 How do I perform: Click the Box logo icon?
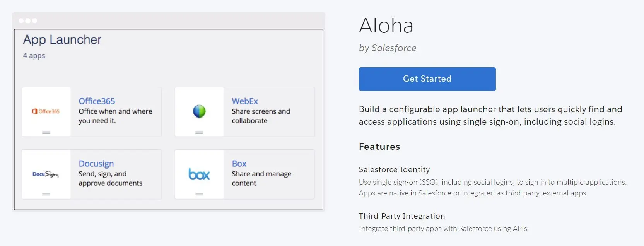tap(199, 174)
